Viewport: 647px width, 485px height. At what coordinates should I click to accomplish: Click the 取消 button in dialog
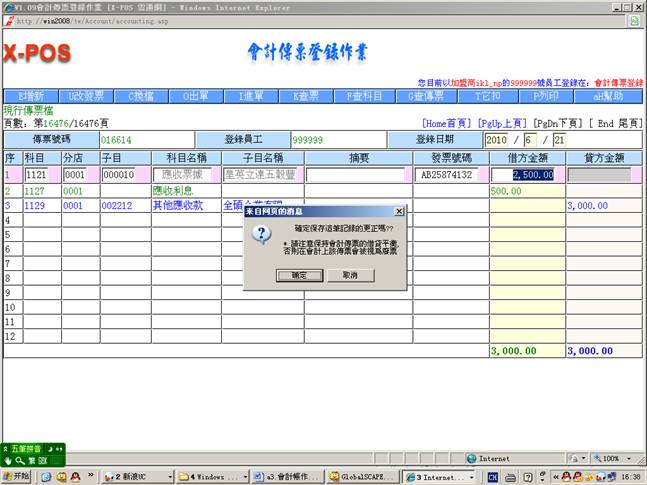(350, 274)
